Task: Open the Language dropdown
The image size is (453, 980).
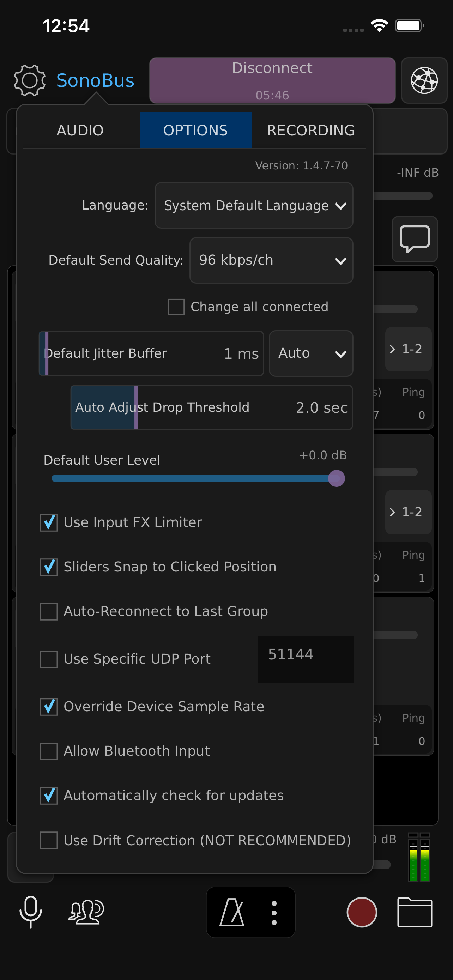Action: coord(254,205)
